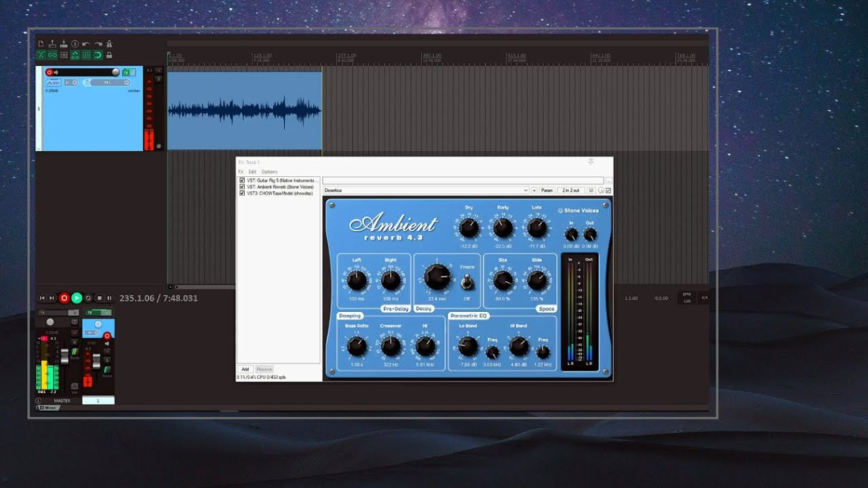Select VST: Ambient Reverb (Stone Voices) in FX list
The width and height of the screenshot is (868, 488).
pyautogui.click(x=280, y=187)
